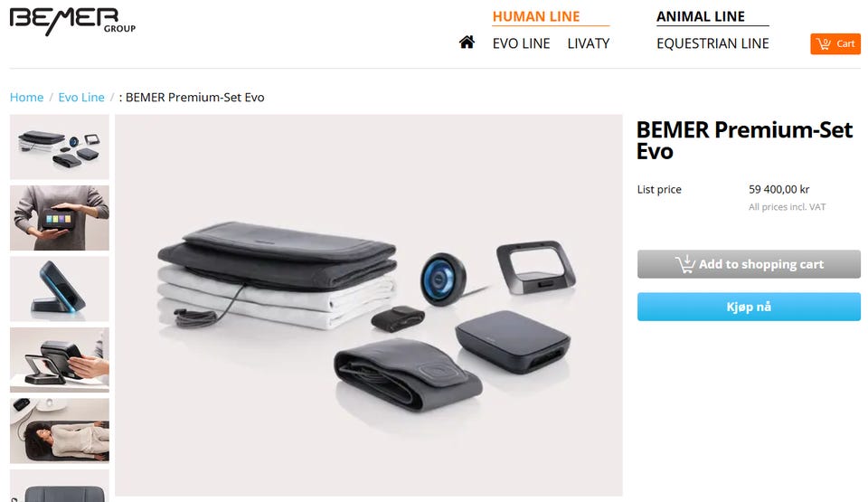Viewport: 868px width, 502px height.
Task: Show the blue-edged device on stand thumbnail
Action: 60,289
